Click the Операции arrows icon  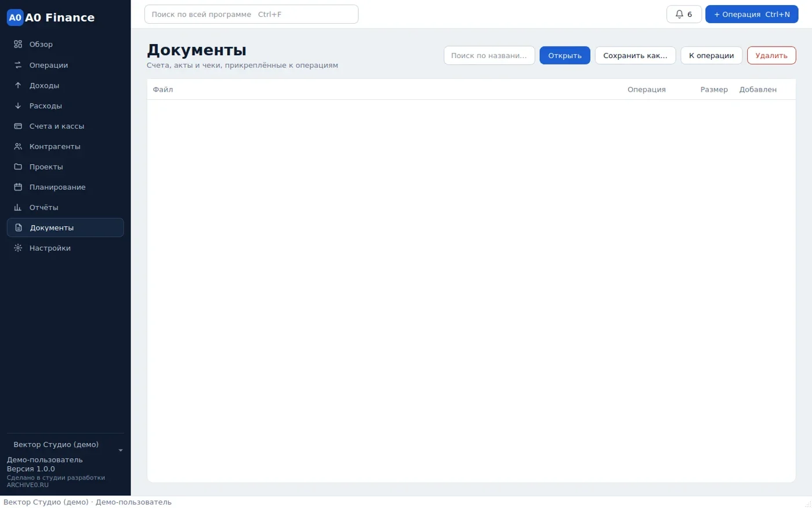(x=18, y=65)
